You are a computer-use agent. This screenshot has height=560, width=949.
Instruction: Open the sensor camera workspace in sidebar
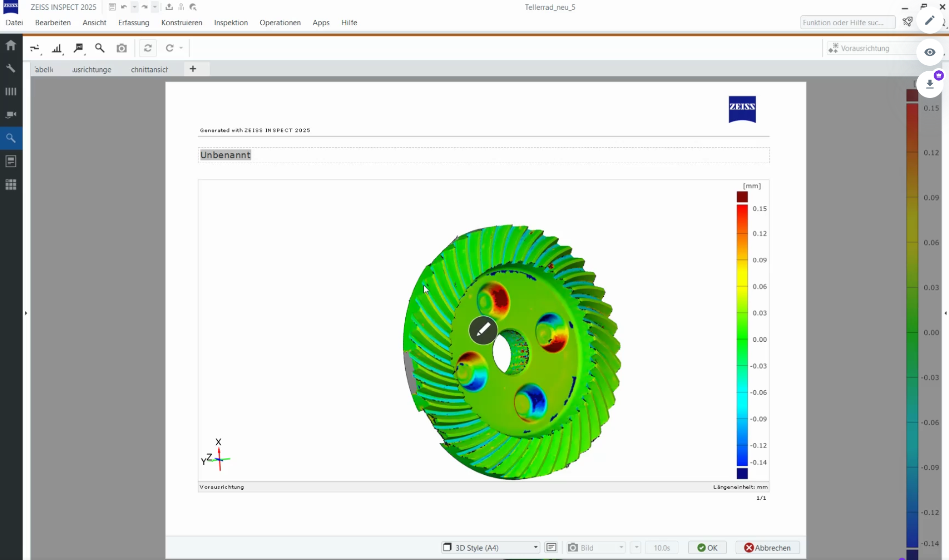point(11,115)
